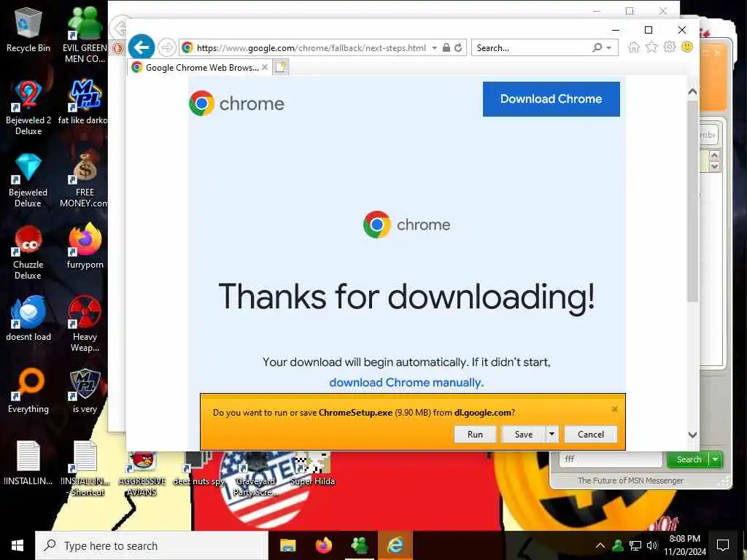This screenshot has height=560, width=747.
Task: Select the deez nuts spy desktop icon
Action: 198,469
